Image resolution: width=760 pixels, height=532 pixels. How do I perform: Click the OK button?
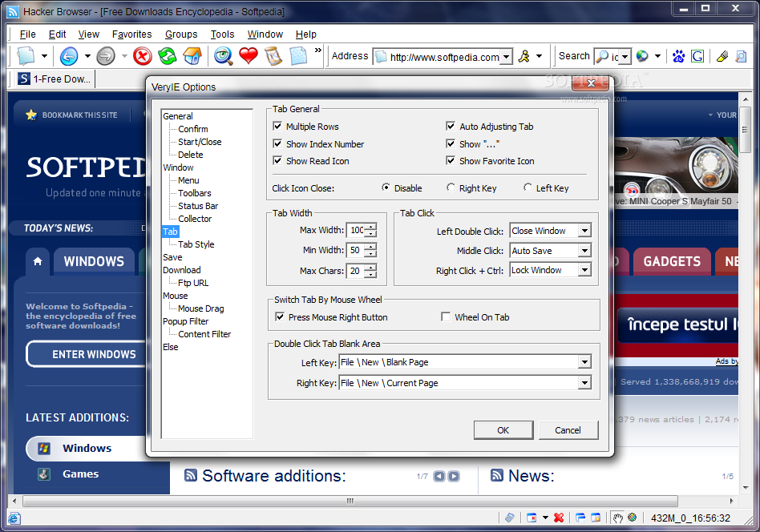503,429
